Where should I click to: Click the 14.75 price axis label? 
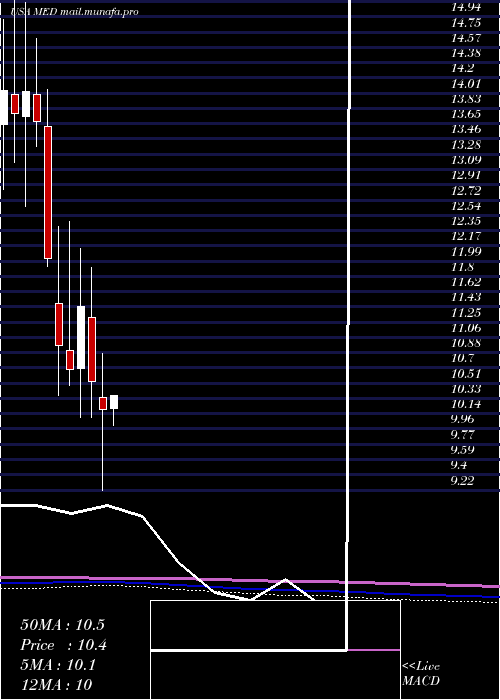coord(466,23)
